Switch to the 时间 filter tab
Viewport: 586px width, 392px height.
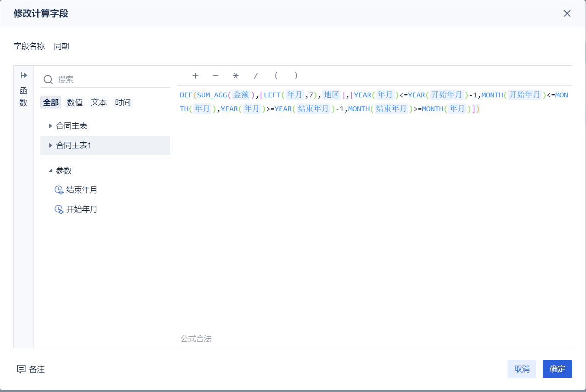point(123,103)
